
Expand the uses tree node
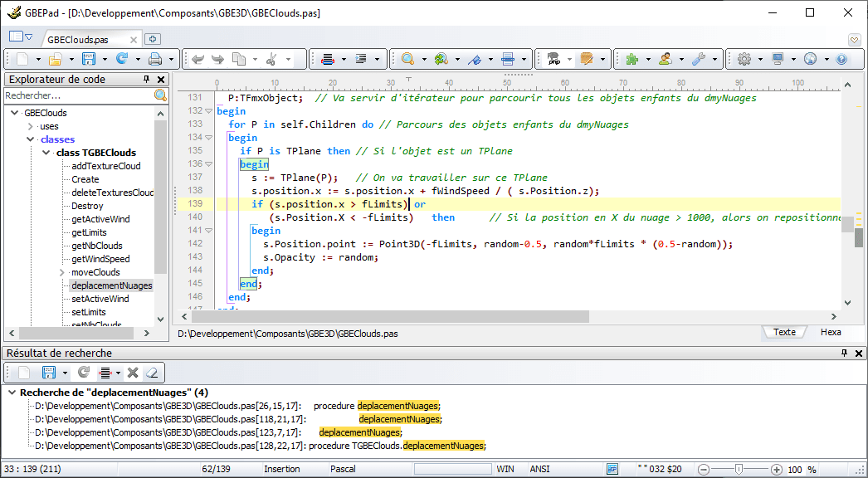[31, 126]
